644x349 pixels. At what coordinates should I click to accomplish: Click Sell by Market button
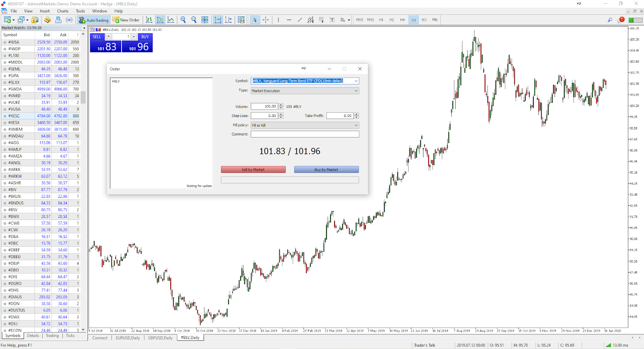(x=253, y=170)
